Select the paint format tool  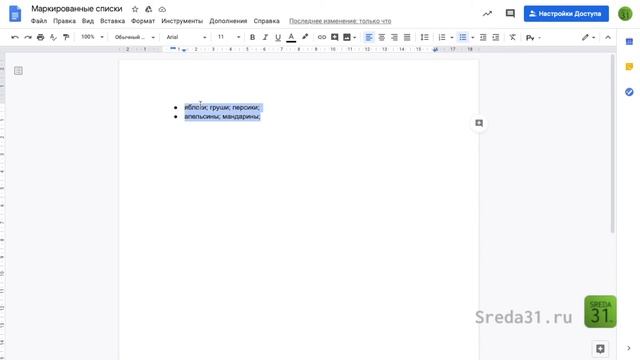(x=66, y=37)
